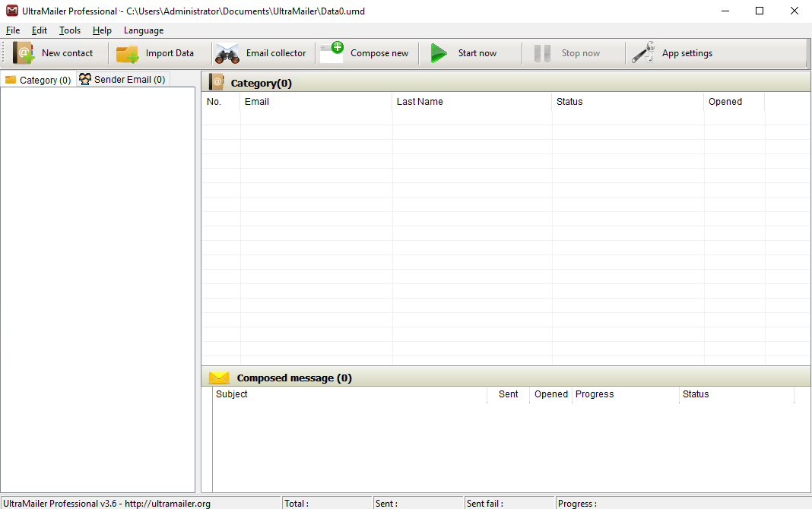Click the Start now button label
Screen dimensions: 812x509
point(477,52)
